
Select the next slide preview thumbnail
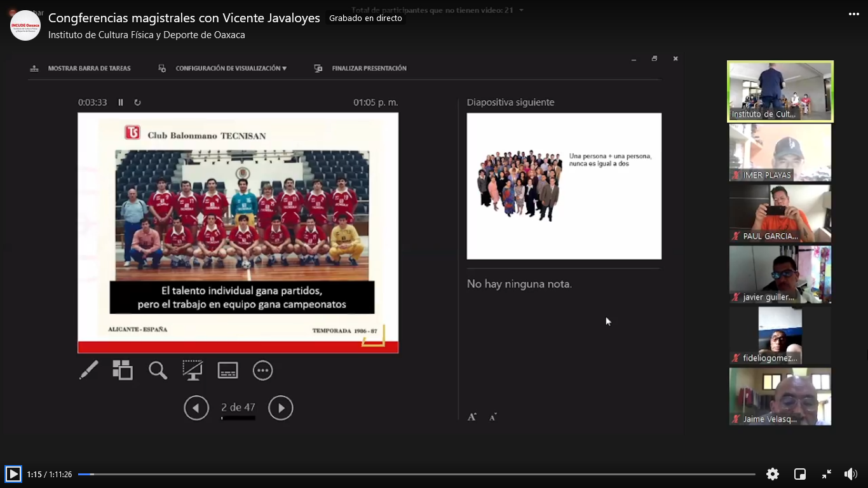(564, 186)
